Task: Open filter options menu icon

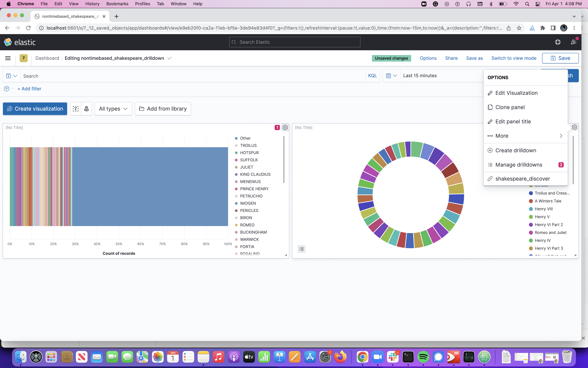Action: click(x=7, y=89)
